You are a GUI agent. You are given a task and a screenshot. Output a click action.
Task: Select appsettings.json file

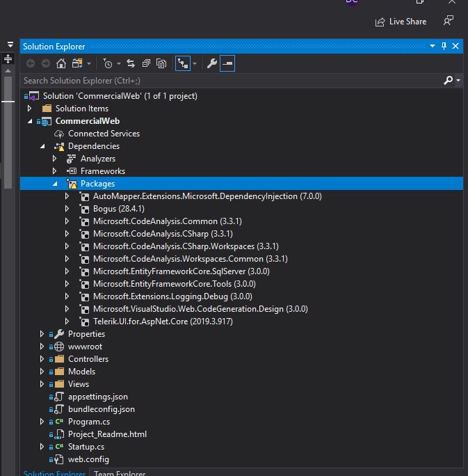[x=97, y=397]
